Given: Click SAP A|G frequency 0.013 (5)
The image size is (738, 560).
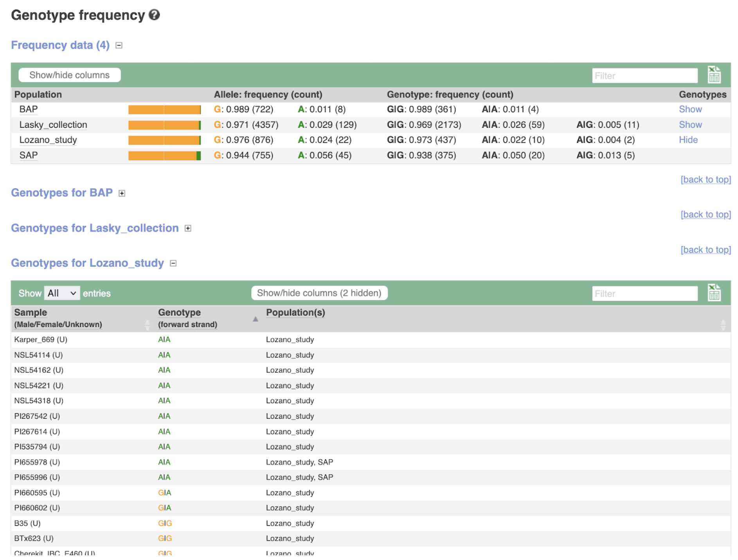Looking at the screenshot, I should coord(605,155).
